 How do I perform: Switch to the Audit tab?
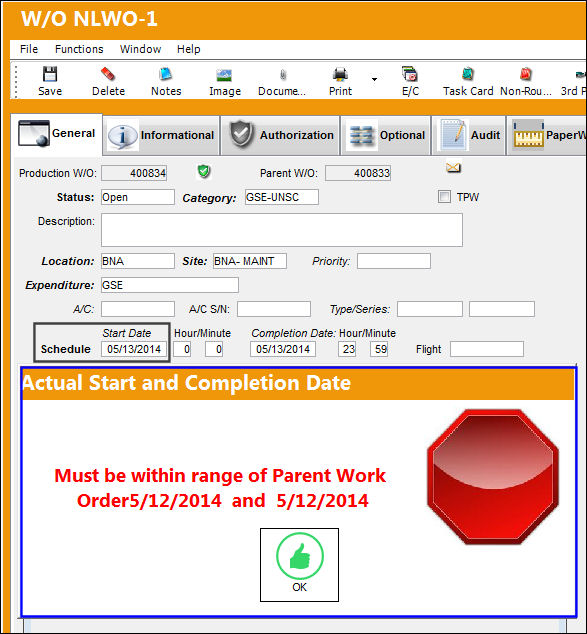[469, 135]
